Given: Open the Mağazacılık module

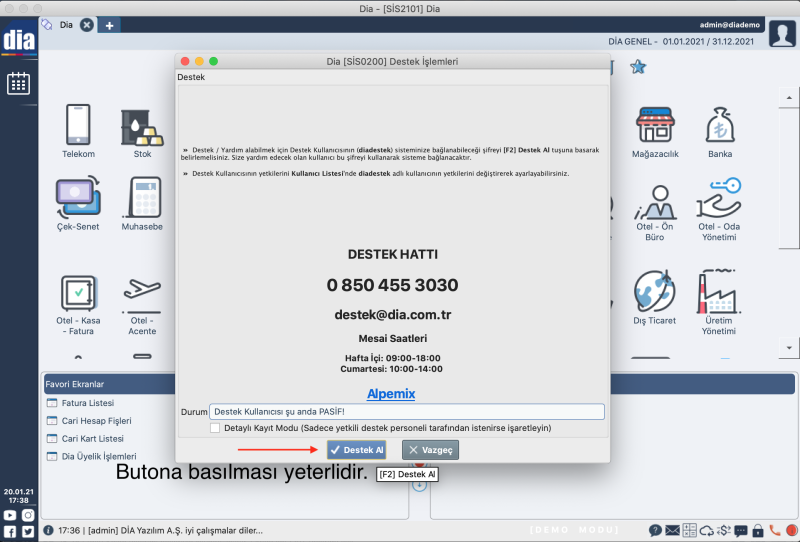Looking at the screenshot, I should (655, 127).
